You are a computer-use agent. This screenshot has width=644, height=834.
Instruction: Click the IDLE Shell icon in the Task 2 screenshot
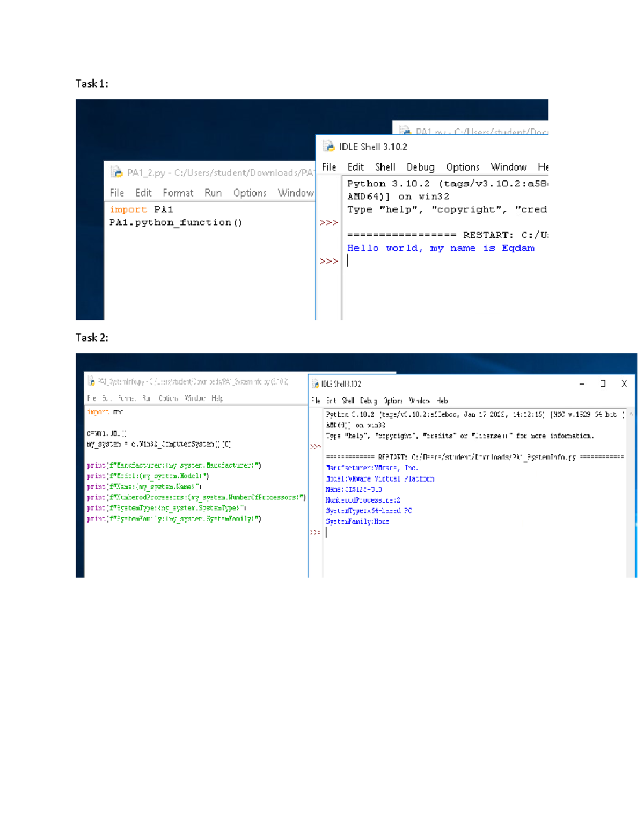pos(315,384)
